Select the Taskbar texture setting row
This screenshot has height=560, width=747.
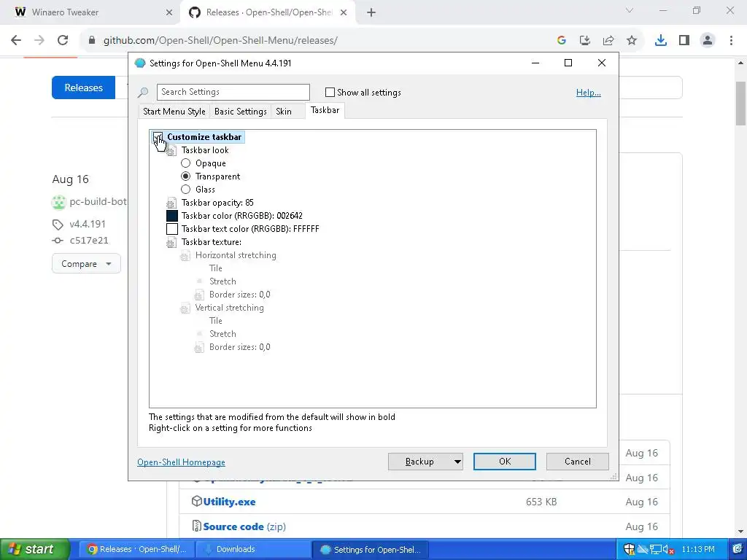[x=211, y=242]
